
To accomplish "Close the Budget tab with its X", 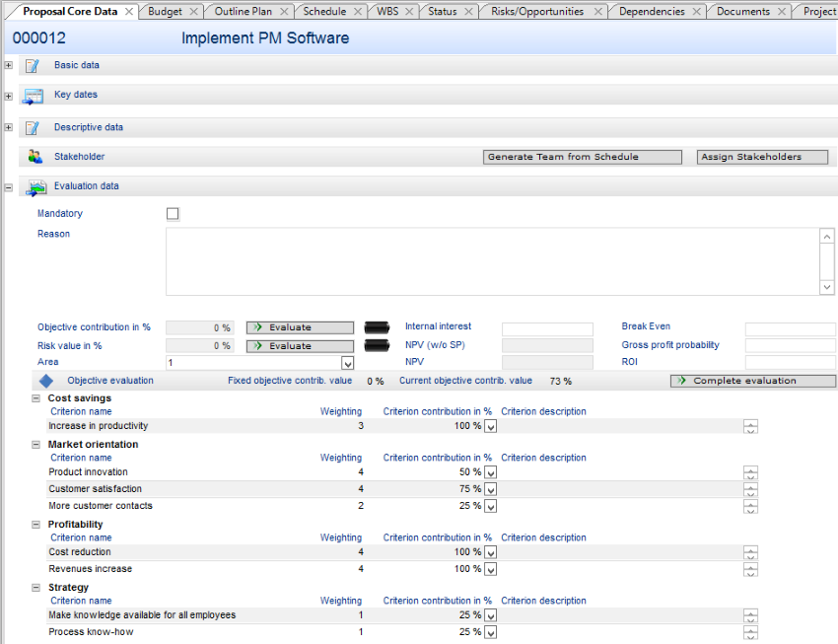I will tap(193, 12).
